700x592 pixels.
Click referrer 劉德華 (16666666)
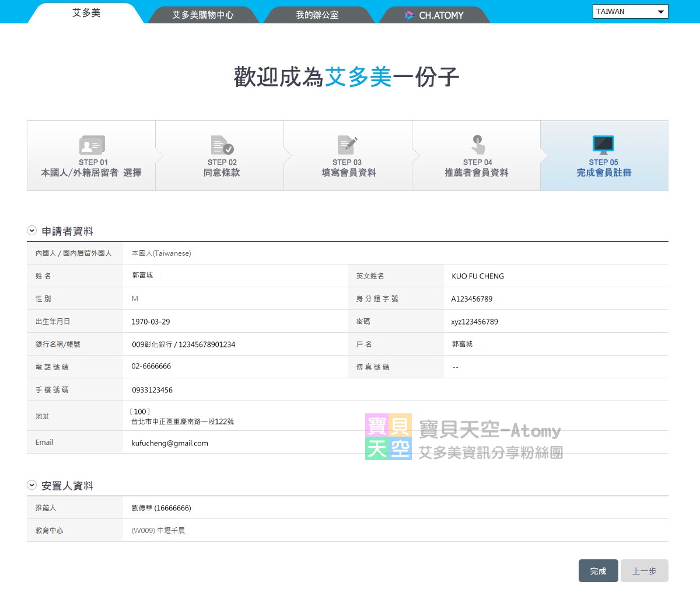pos(161,508)
